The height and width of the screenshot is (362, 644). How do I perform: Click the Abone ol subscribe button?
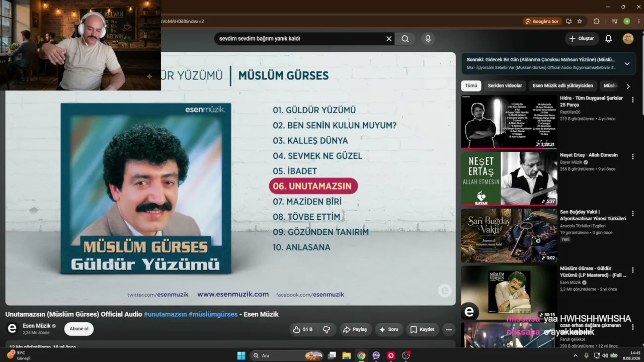point(79,329)
